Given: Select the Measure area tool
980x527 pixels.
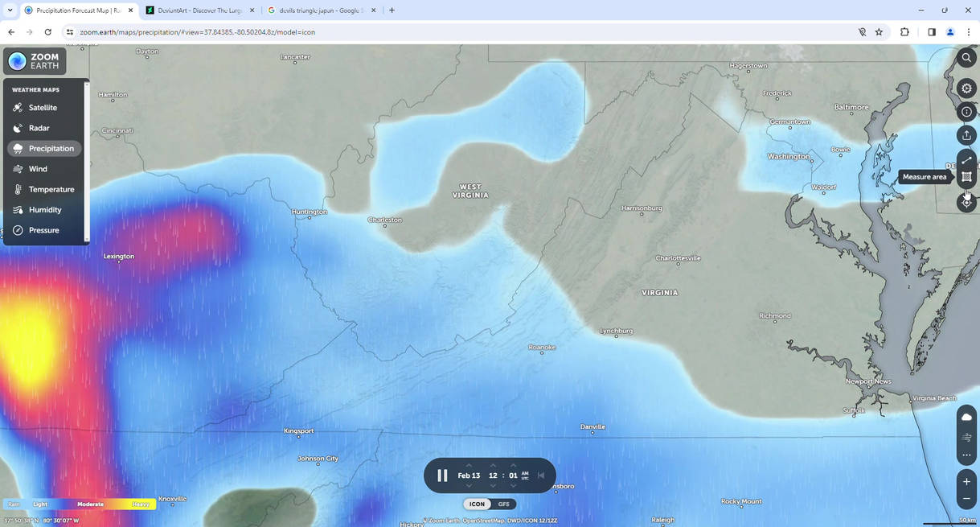Looking at the screenshot, I should click(967, 178).
